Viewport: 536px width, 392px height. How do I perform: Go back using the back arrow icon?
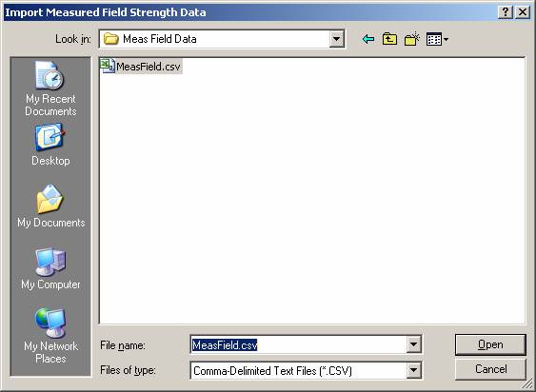click(367, 39)
